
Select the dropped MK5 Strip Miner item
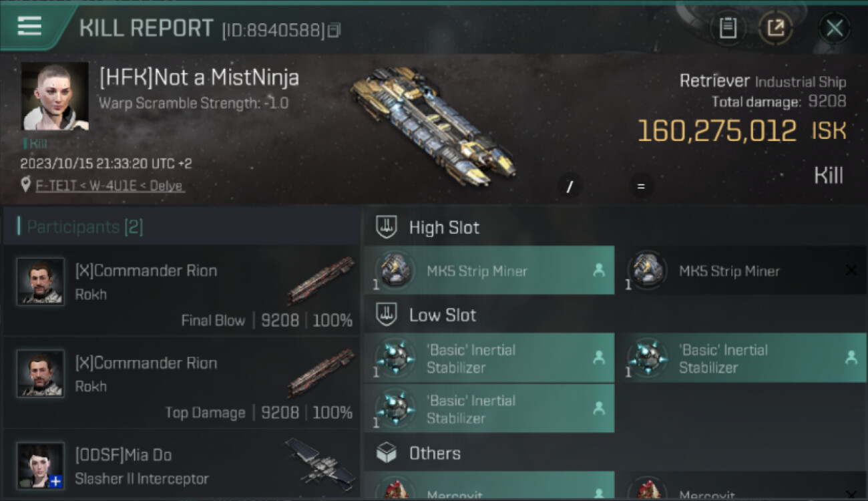[x=489, y=271]
